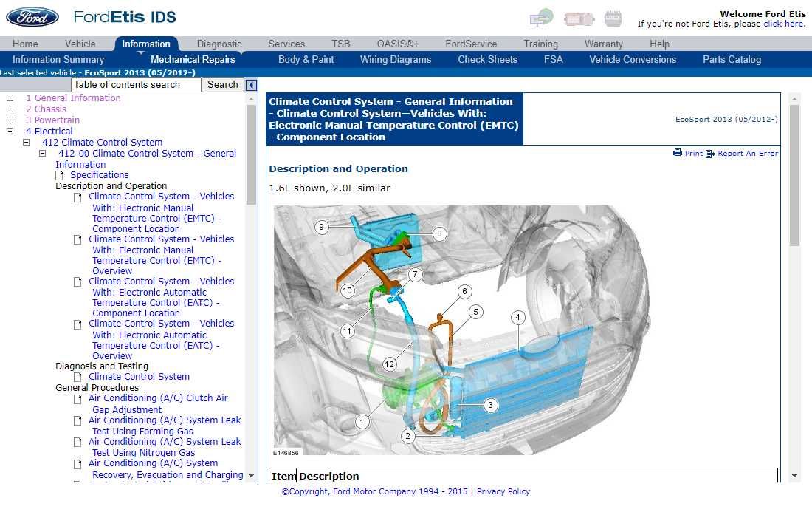
Task: Click the Search button
Action: pos(223,84)
